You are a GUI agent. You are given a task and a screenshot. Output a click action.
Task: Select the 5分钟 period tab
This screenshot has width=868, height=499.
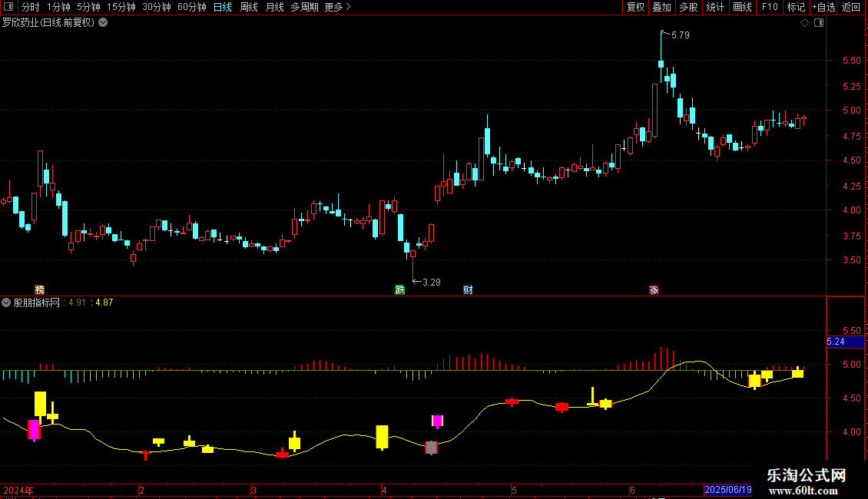coord(88,7)
